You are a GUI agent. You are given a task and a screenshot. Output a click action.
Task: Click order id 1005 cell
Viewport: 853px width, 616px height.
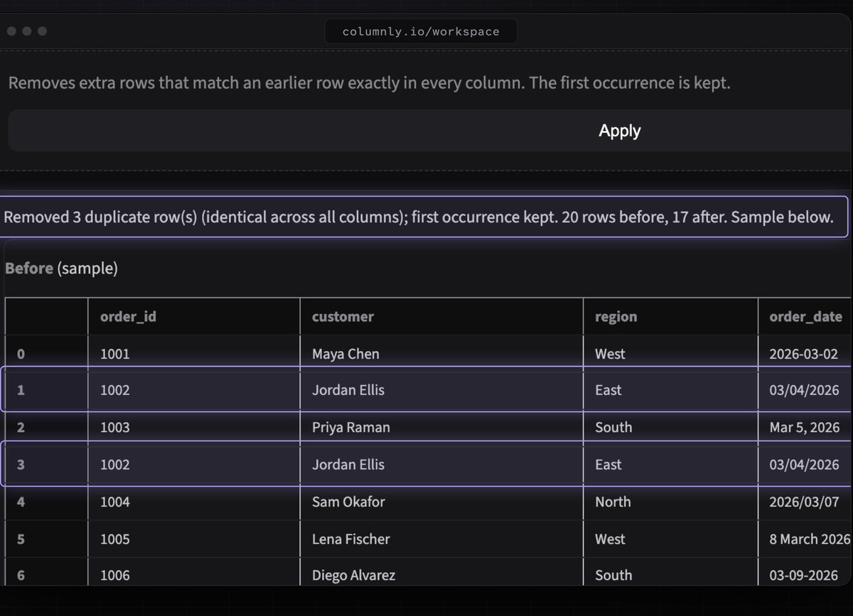[194, 539]
